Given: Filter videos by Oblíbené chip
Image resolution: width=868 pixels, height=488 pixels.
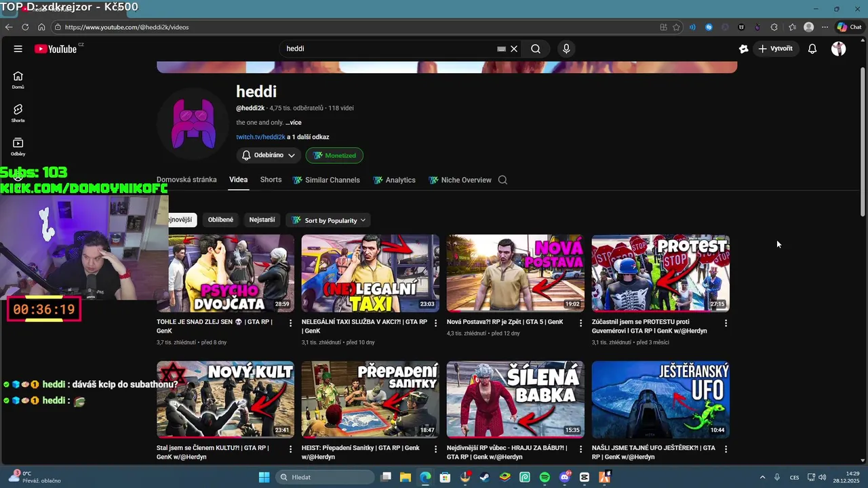Looking at the screenshot, I should coord(220,220).
